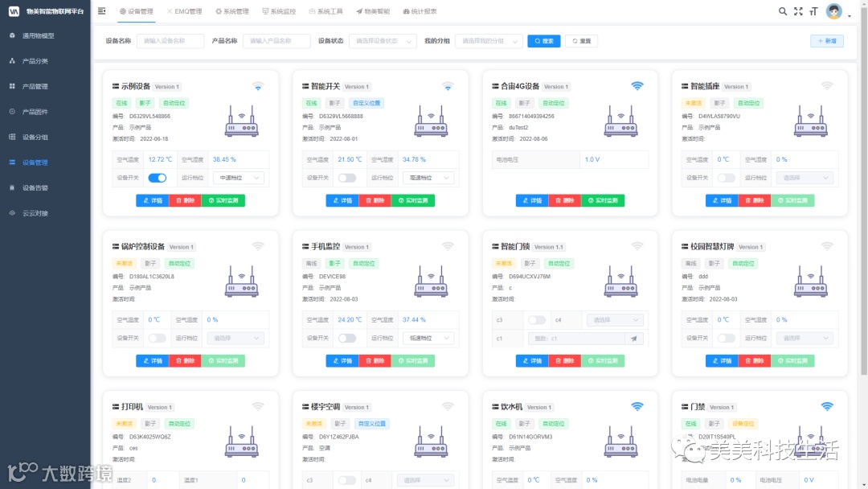Click the 重置 button
868x489 pixels.
(581, 41)
